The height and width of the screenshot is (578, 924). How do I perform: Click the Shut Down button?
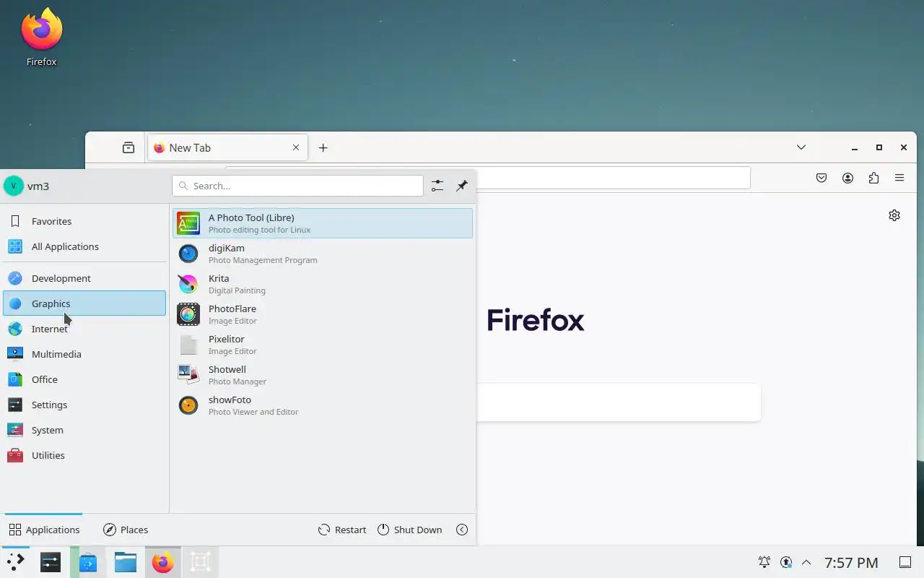pos(409,530)
